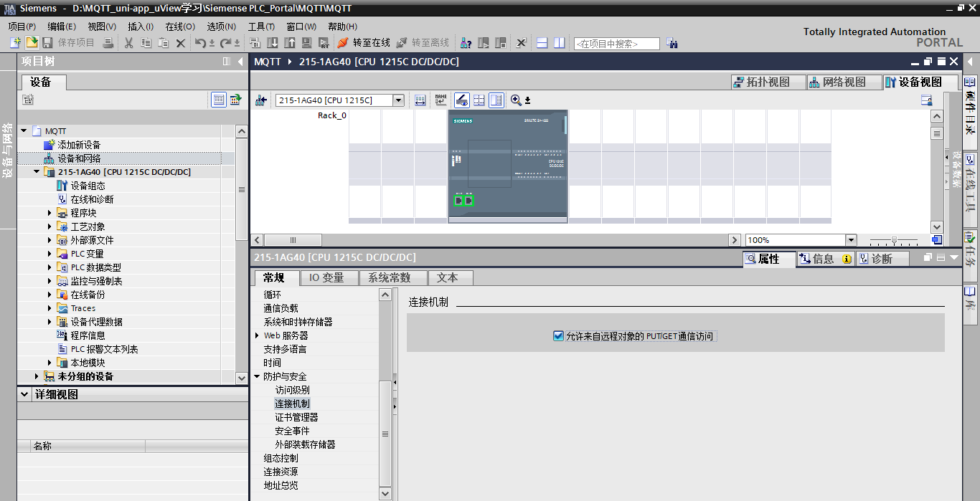
Task: Select 外部装载存储器 entry
Action: [x=305, y=444]
